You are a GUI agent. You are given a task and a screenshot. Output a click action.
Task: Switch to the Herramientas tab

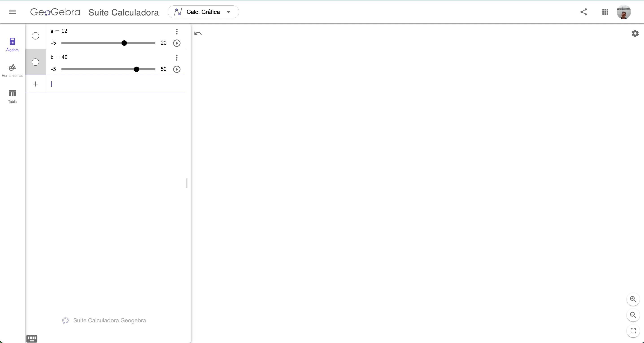(x=12, y=70)
